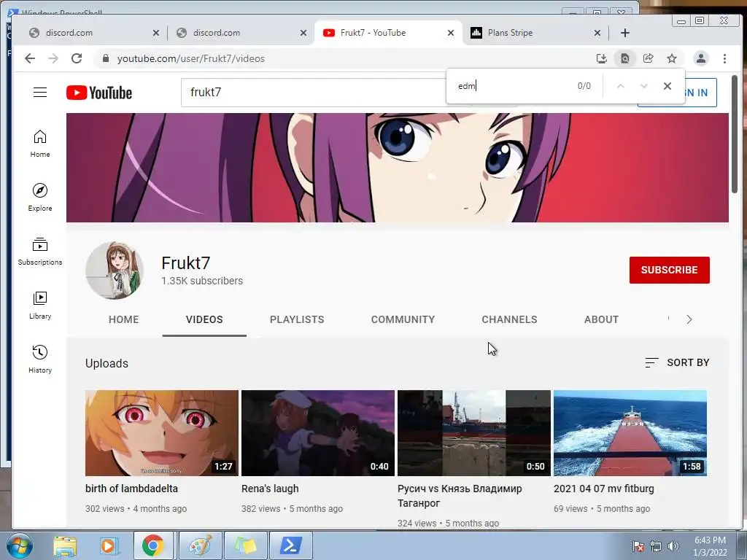Open the channel HOME tab
Image resolution: width=747 pixels, height=560 pixels.
point(124,319)
